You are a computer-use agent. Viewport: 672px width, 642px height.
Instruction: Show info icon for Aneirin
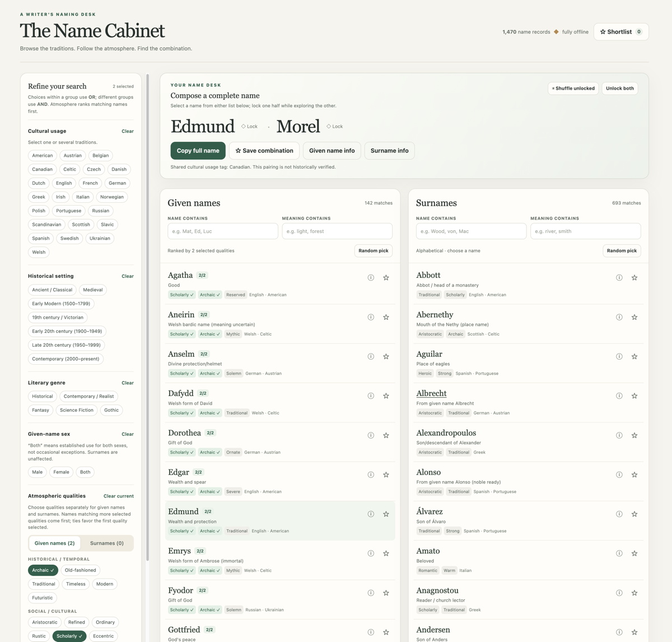point(371,317)
